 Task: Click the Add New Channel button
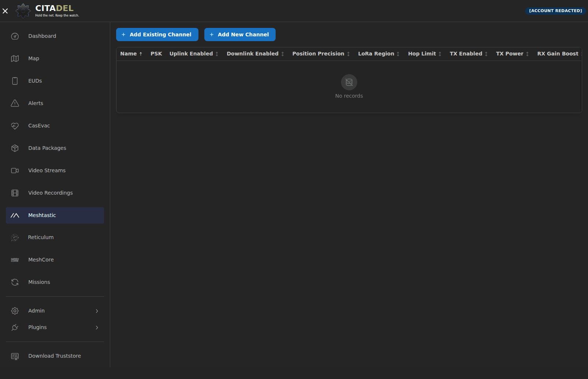pyautogui.click(x=240, y=35)
